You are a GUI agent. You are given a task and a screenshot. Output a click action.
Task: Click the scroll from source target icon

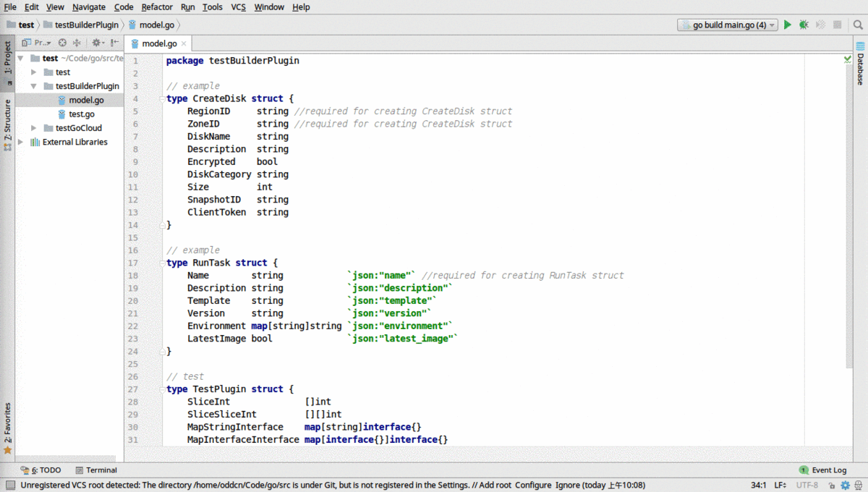click(62, 43)
